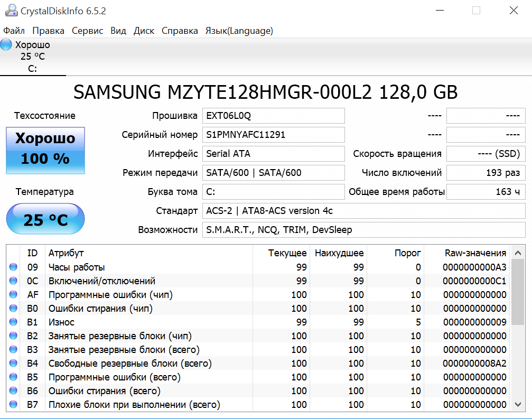Click status orb for attribute B4 row

click(13, 363)
